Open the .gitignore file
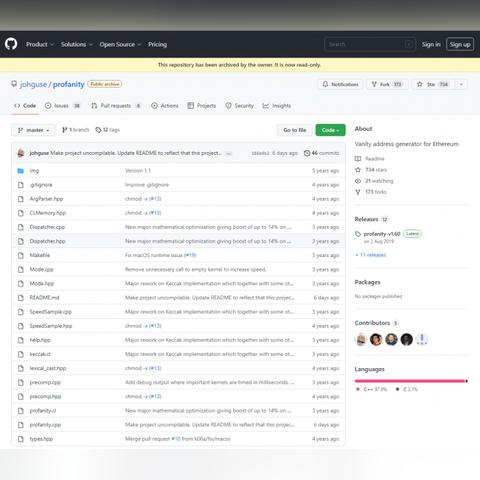This screenshot has width=480, height=480. click(41, 185)
